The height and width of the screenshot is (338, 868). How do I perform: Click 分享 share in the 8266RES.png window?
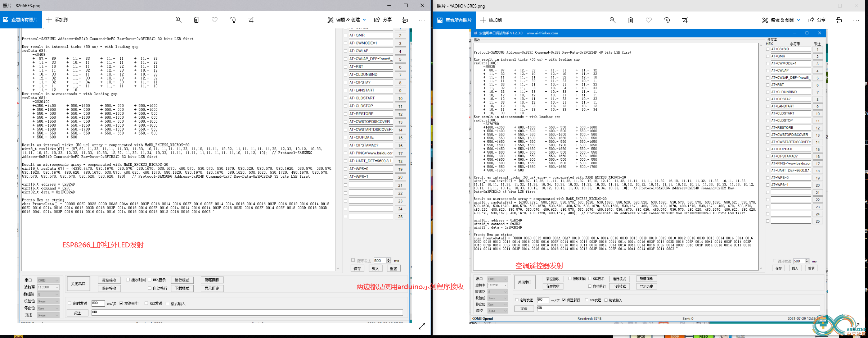point(383,20)
